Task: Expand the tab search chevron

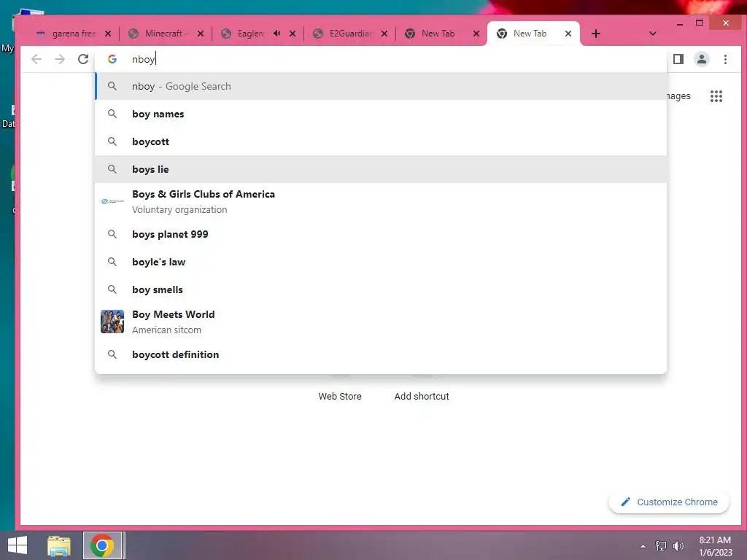Action: (x=653, y=34)
